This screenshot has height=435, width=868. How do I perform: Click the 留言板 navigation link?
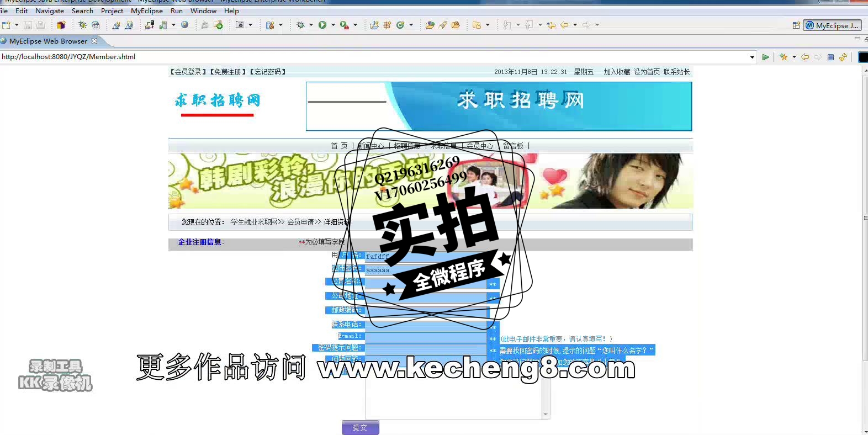[513, 146]
